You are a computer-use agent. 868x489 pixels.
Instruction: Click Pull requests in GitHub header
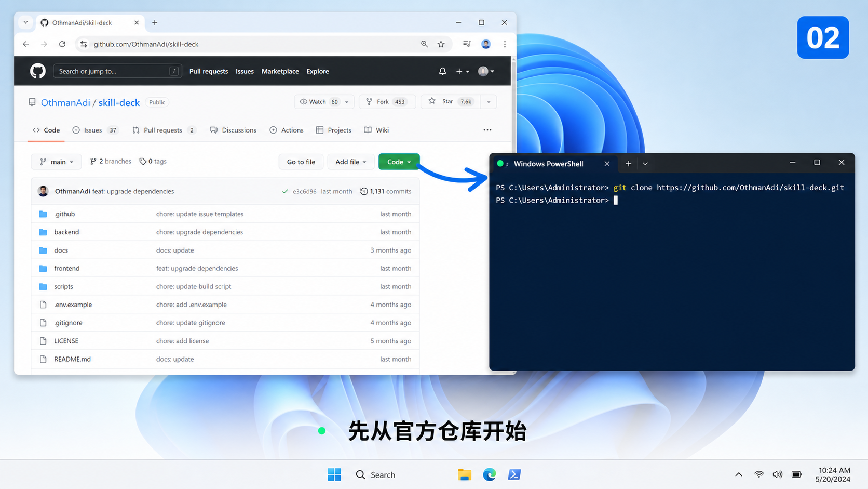pos(209,71)
